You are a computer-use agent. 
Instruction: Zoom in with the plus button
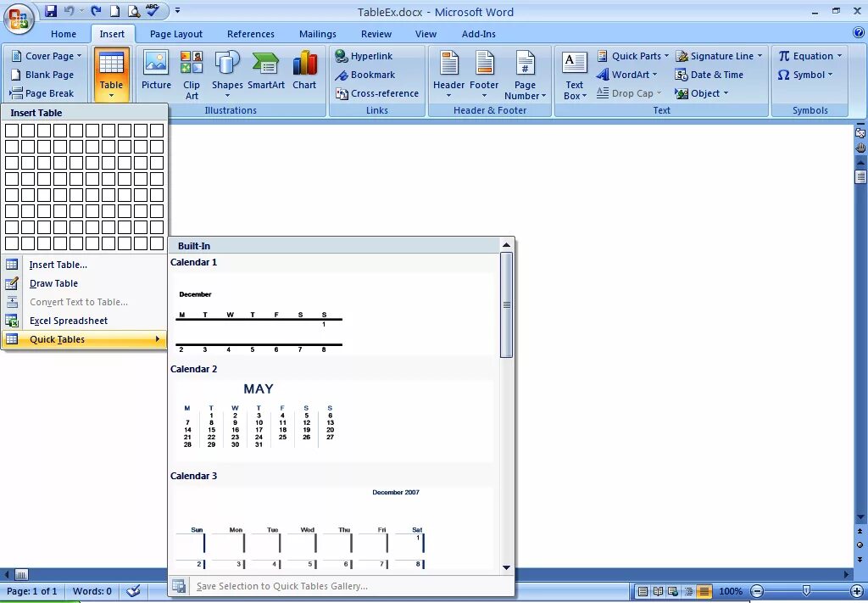tap(856, 591)
